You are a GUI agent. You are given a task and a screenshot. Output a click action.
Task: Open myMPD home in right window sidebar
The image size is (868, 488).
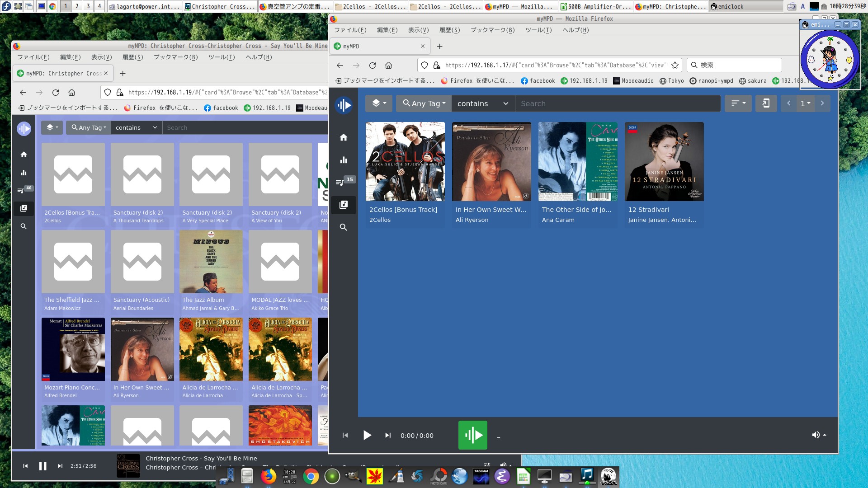pos(344,137)
